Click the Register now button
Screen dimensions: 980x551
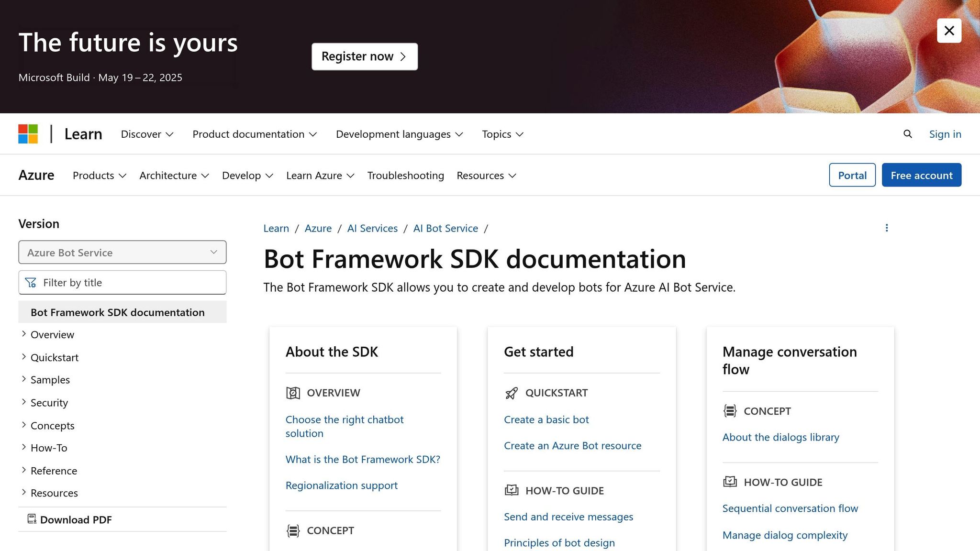coord(365,56)
